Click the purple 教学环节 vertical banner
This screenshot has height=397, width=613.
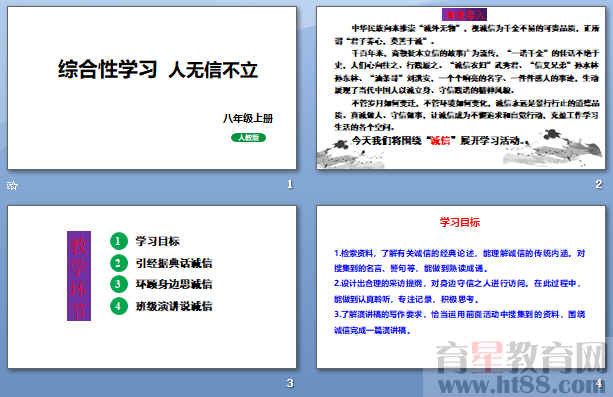[x=79, y=276]
